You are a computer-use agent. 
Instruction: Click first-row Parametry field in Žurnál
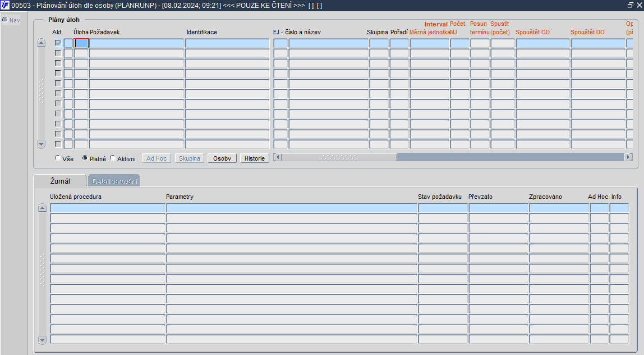[x=292, y=208]
